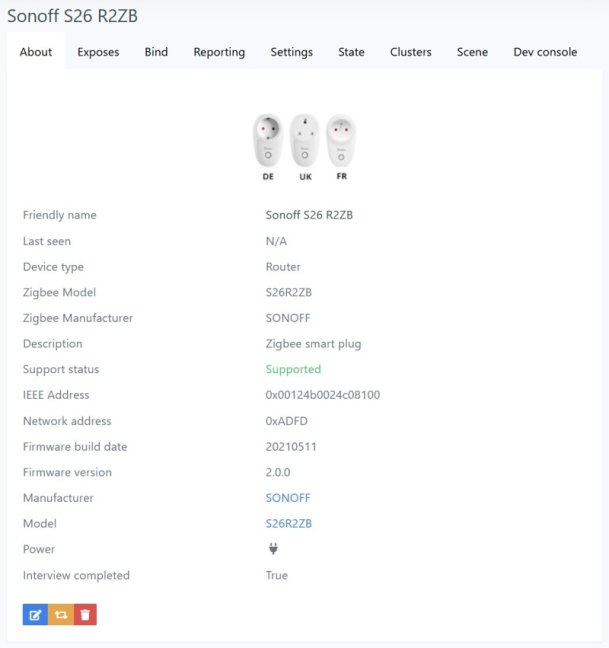Follow the SONOFF manufacturer link

pyautogui.click(x=288, y=498)
